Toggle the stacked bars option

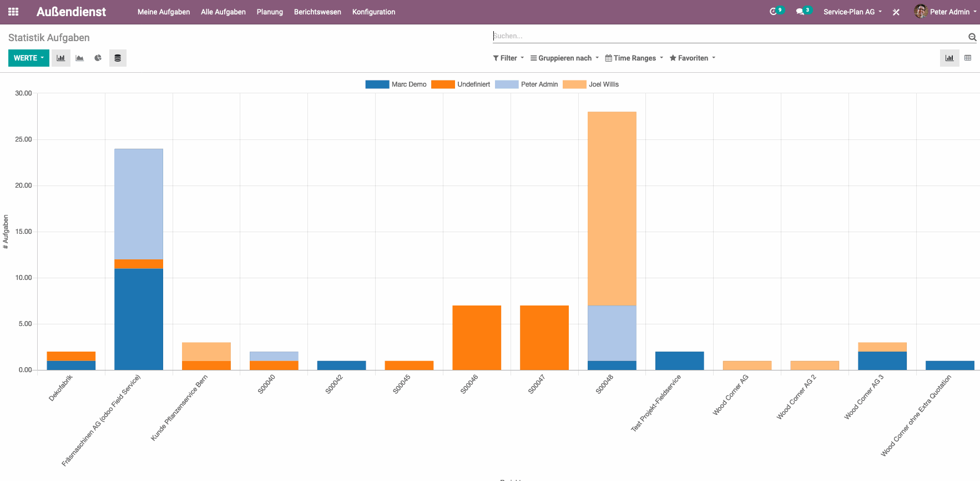pyautogui.click(x=118, y=58)
